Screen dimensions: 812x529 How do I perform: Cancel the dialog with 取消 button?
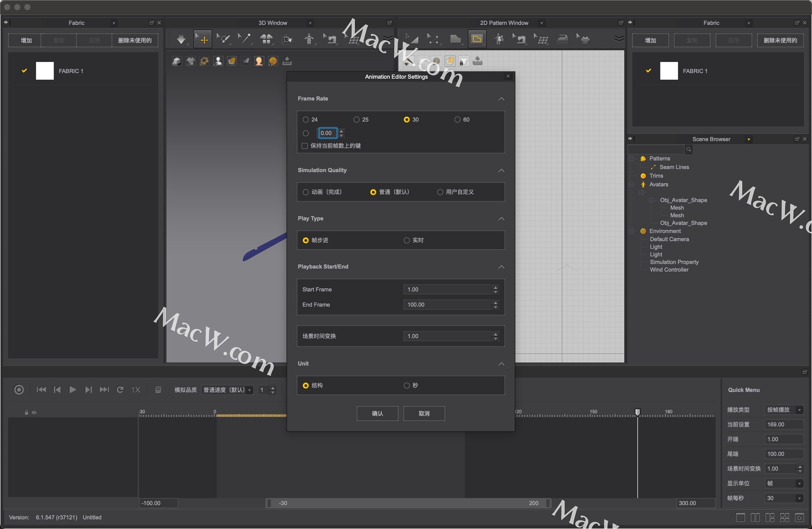click(x=424, y=413)
